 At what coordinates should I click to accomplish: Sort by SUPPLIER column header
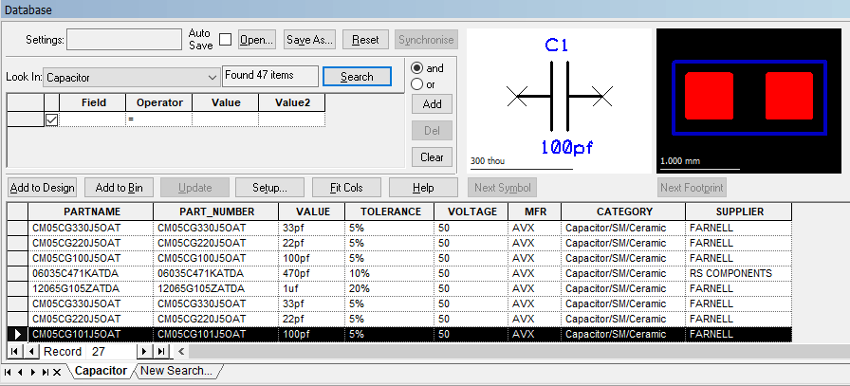(x=739, y=211)
